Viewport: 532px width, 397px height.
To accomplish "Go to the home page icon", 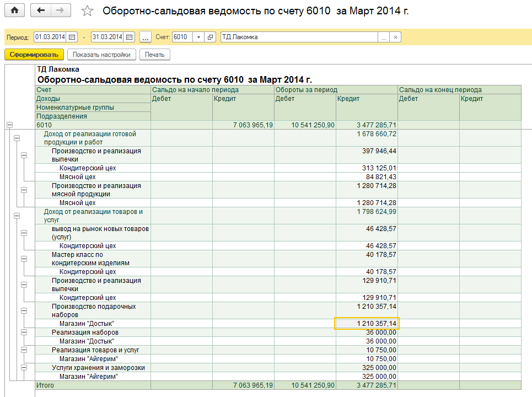I will pyautogui.click(x=14, y=10).
